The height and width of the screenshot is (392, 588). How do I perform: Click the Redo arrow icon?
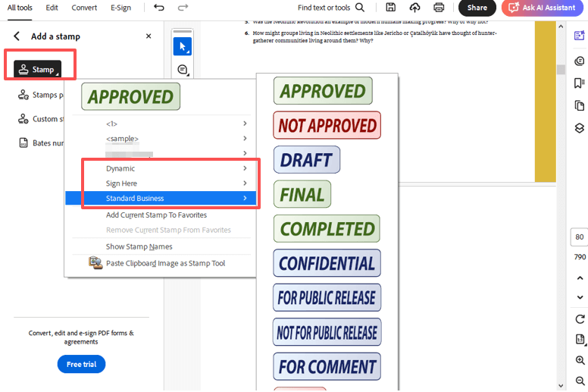pyautogui.click(x=183, y=7)
